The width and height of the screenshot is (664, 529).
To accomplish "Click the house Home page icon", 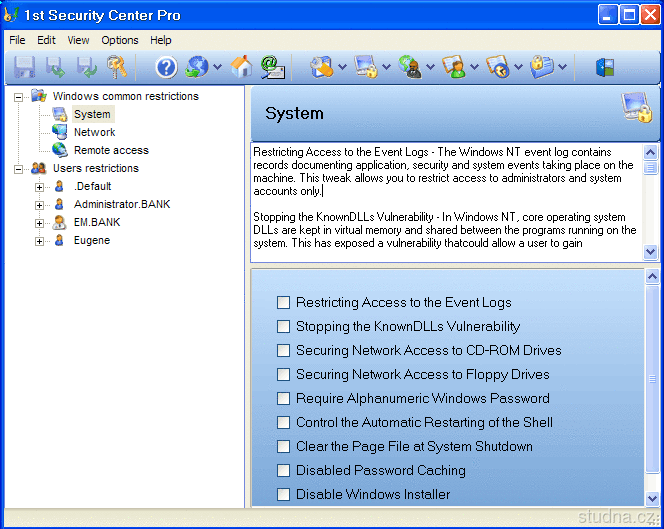I will coord(241,67).
